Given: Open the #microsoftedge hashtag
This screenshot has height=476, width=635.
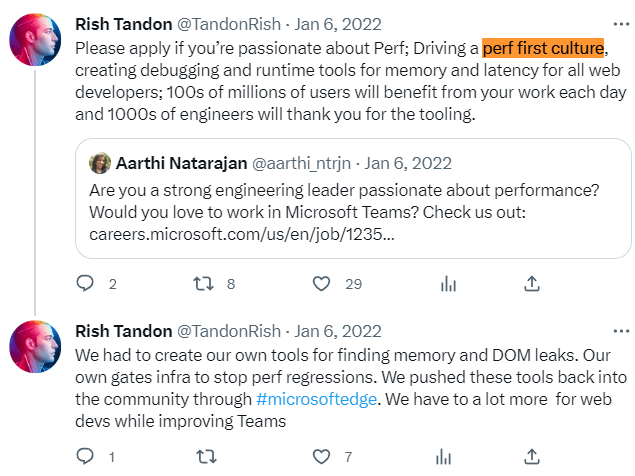Looking at the screenshot, I should 316,399.
